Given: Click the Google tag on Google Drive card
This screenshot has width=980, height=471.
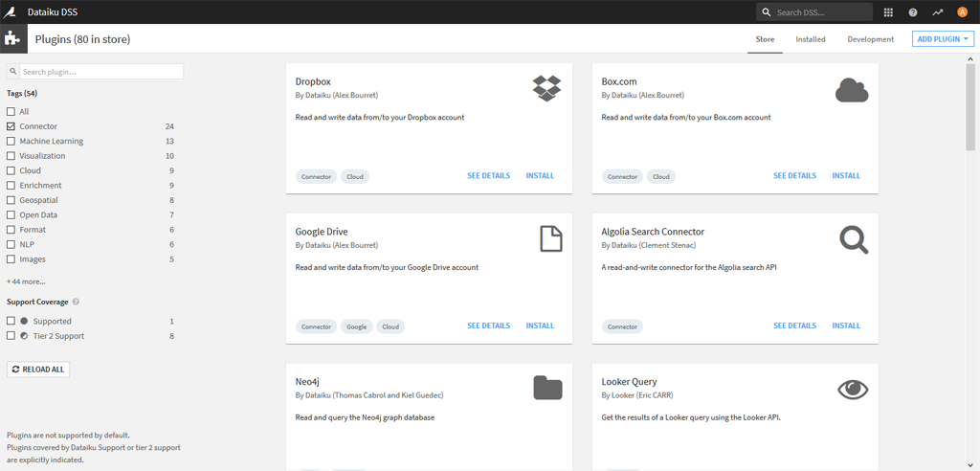Looking at the screenshot, I should click(357, 326).
